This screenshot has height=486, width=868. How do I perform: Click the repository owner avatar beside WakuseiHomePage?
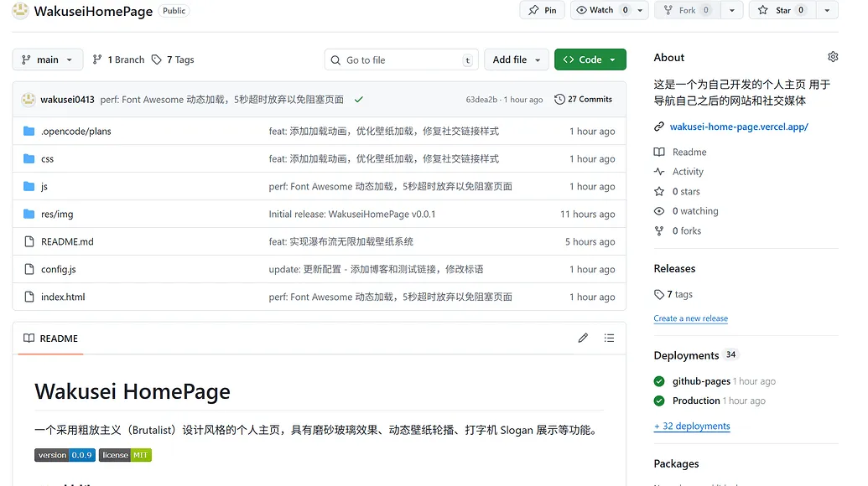click(20, 11)
